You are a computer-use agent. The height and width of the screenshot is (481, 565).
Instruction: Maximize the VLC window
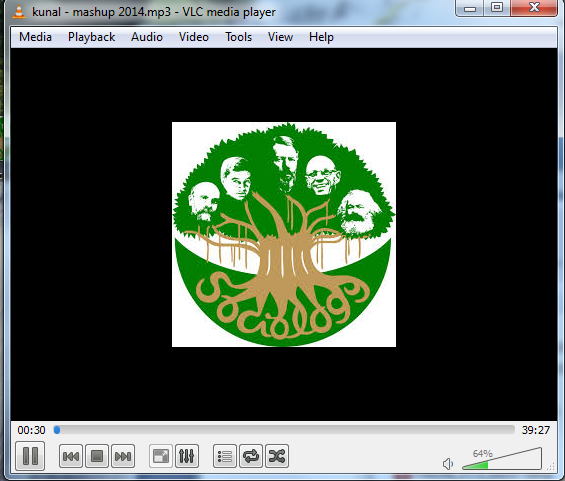pos(497,8)
